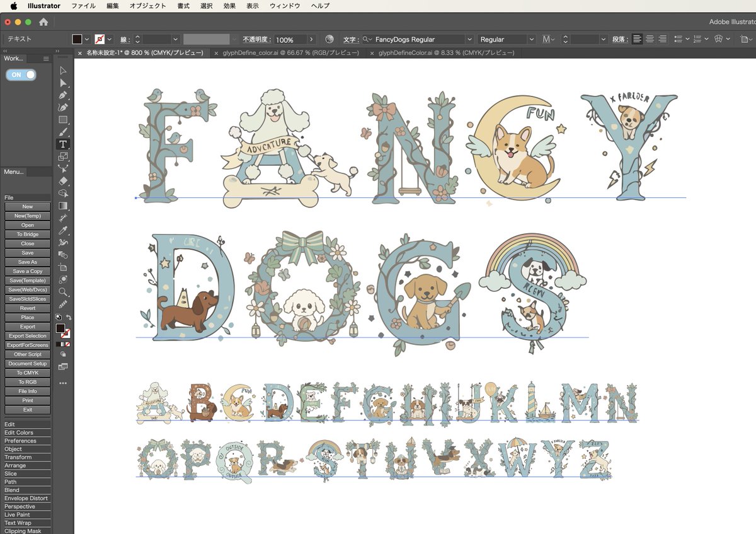The width and height of the screenshot is (756, 534).
Task: Open the オブジェクト menu
Action: pyautogui.click(x=148, y=6)
